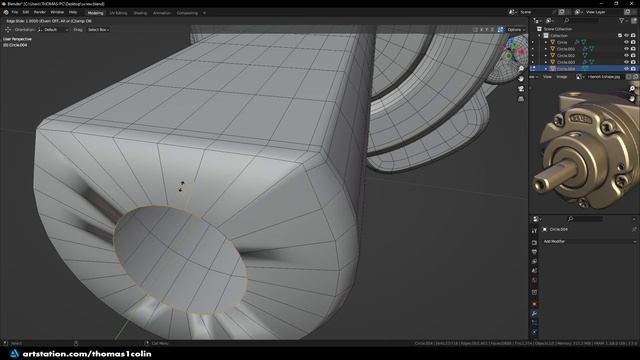Open the Output properties tab
This screenshot has height=360, width=640.
[x=534, y=252]
